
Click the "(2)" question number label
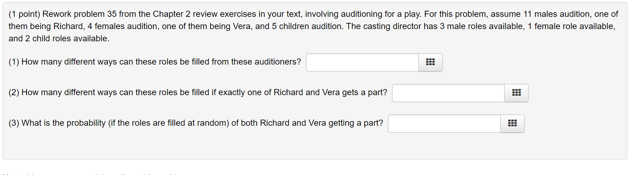[x=14, y=92]
